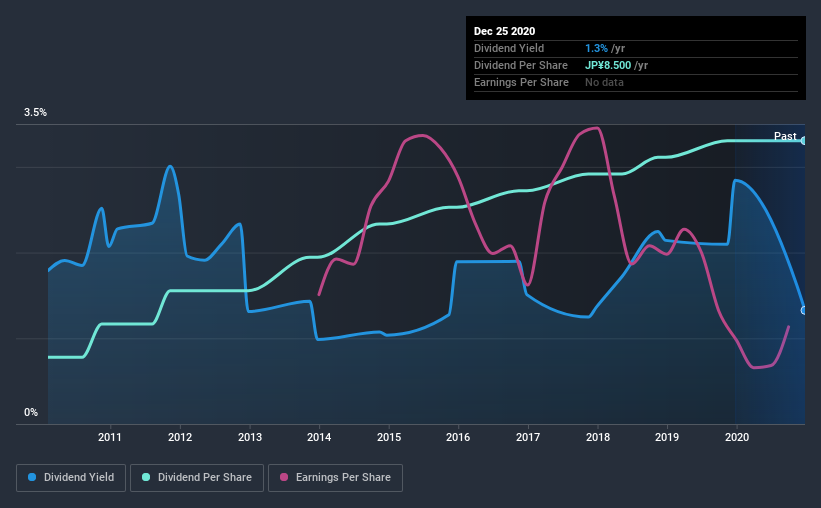Click the teal Dividend Per Share legend dot
The width and height of the screenshot is (821, 508).
(146, 477)
